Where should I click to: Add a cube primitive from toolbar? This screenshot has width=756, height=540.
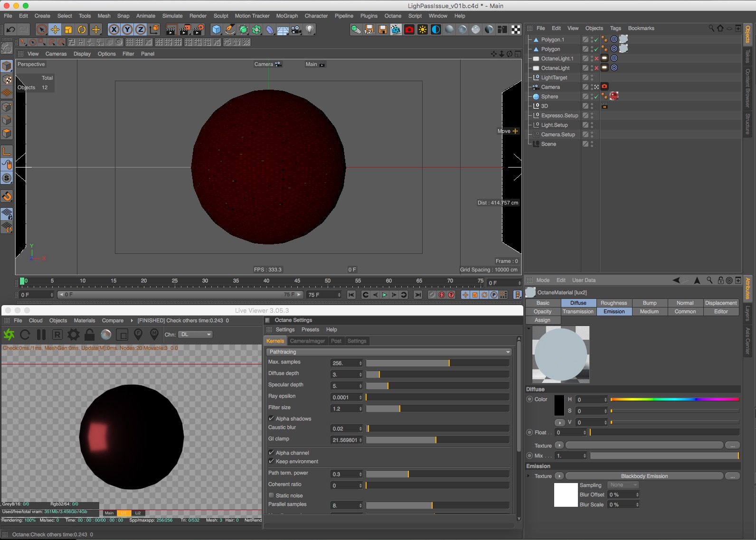pyautogui.click(x=217, y=29)
